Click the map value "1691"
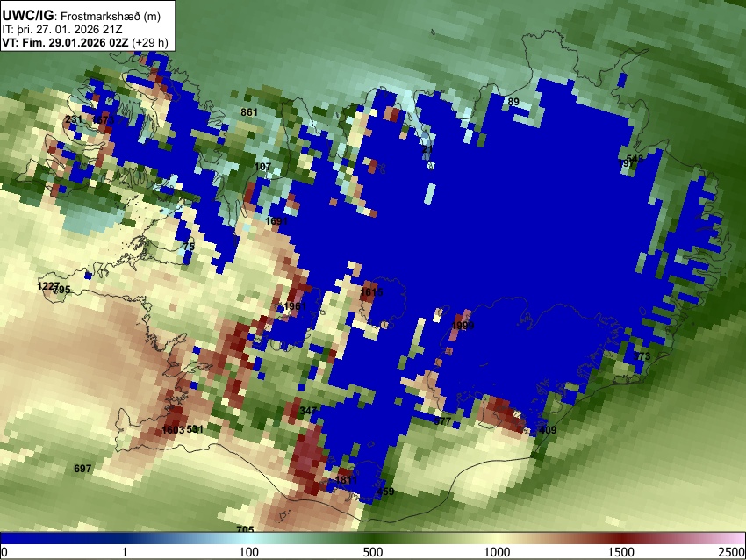 (x=276, y=221)
